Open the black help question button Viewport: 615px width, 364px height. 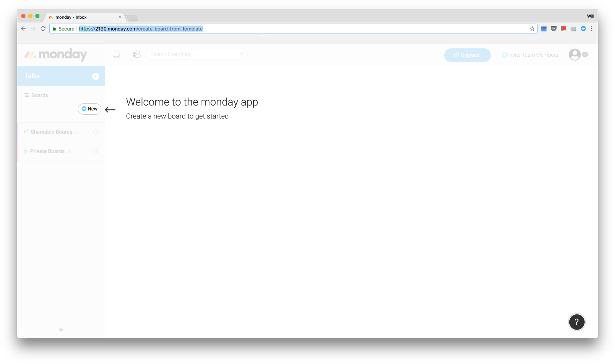coord(577,322)
